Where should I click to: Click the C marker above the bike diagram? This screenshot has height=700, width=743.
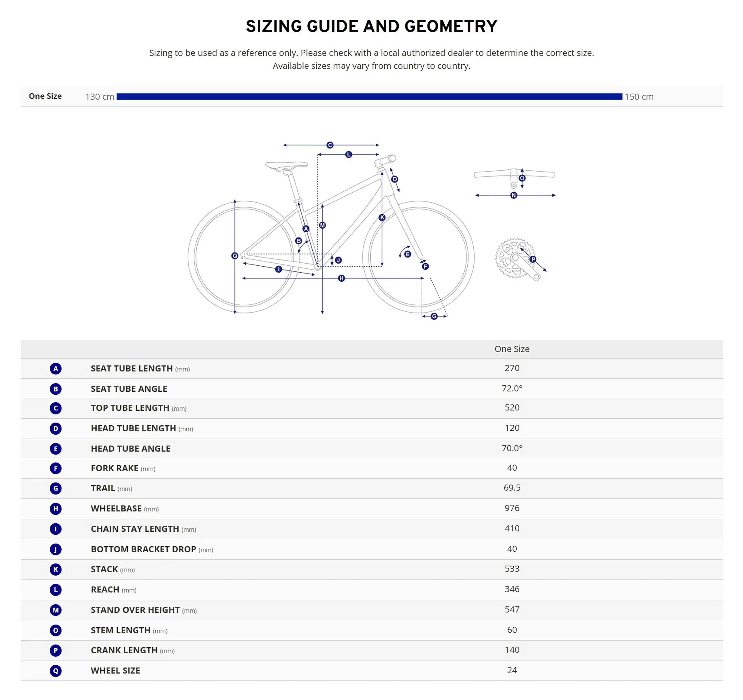click(x=330, y=145)
